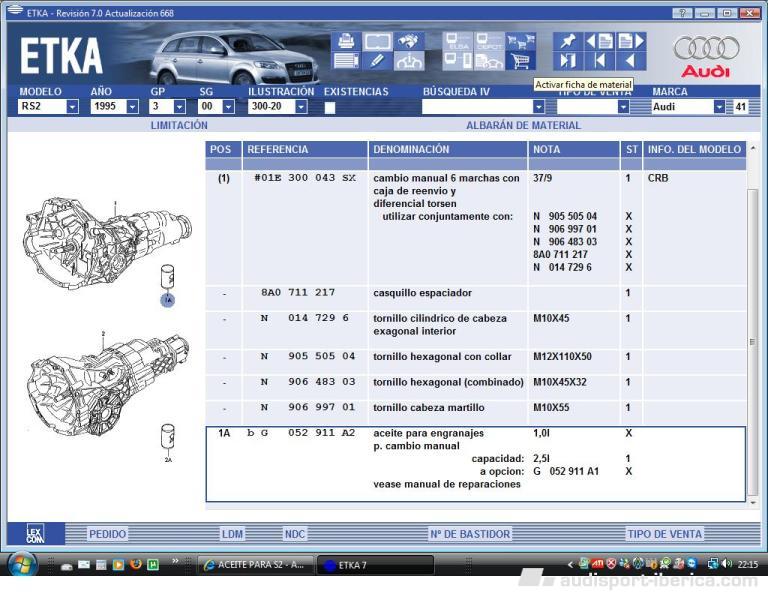
Task: Click the printer icon in the toolbar
Action: pos(346,41)
